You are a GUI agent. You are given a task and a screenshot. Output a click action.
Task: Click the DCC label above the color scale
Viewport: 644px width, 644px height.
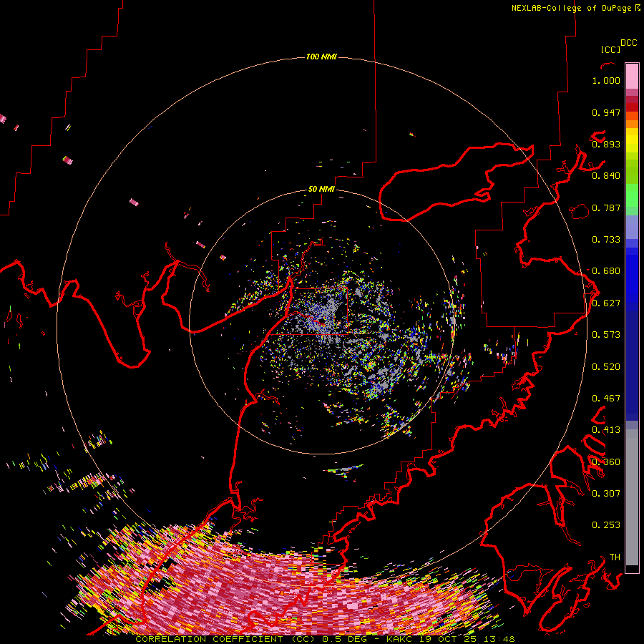[x=629, y=43]
